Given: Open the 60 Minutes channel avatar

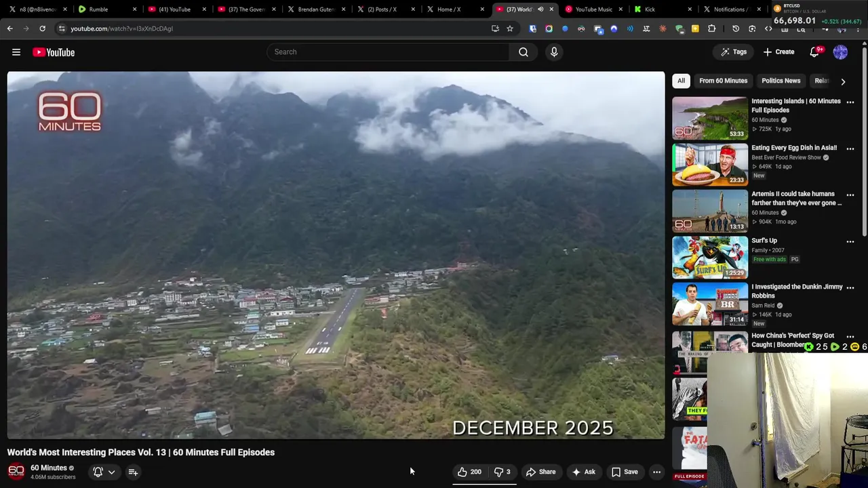Looking at the screenshot, I should point(16,472).
